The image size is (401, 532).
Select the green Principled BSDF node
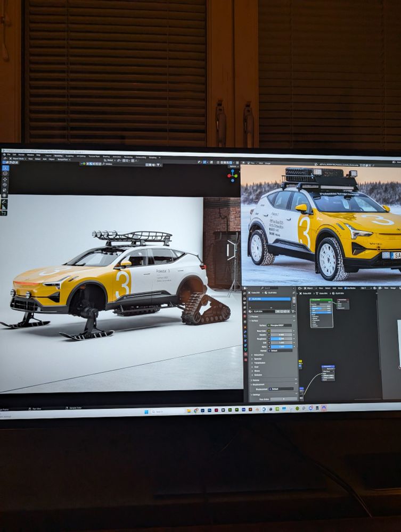(322, 313)
